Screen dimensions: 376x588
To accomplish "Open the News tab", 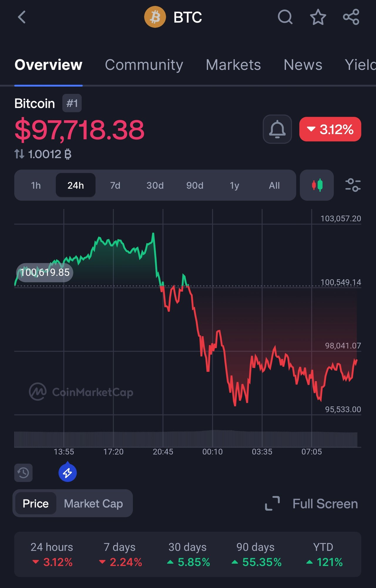I will (303, 65).
